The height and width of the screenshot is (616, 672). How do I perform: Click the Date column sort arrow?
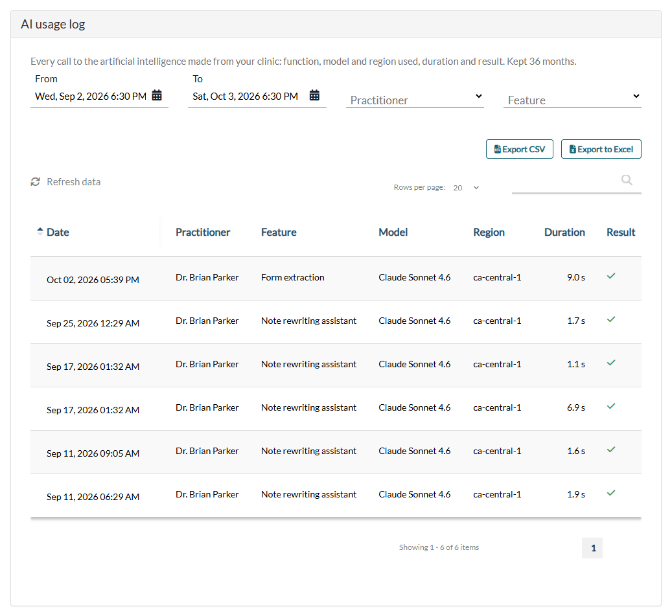tap(40, 231)
